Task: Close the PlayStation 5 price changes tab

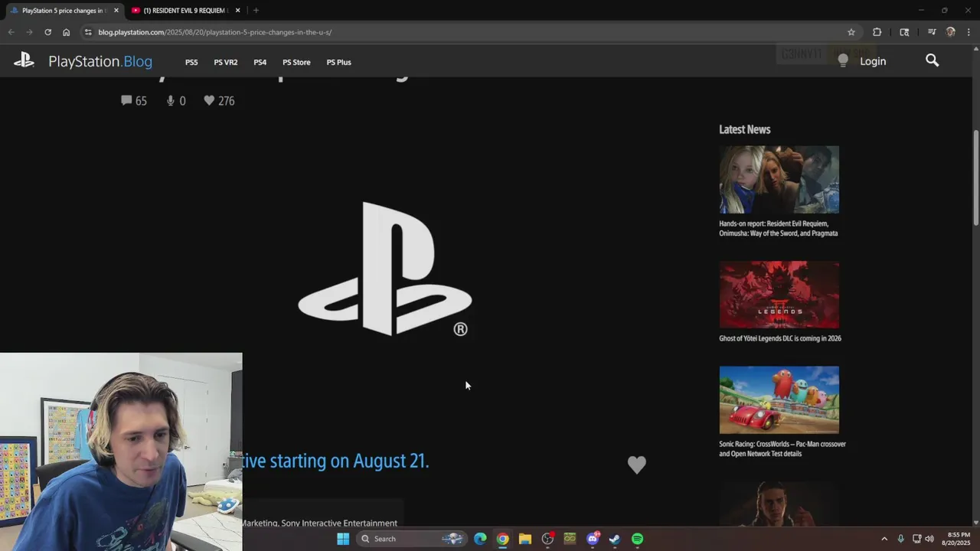Action: point(116,11)
